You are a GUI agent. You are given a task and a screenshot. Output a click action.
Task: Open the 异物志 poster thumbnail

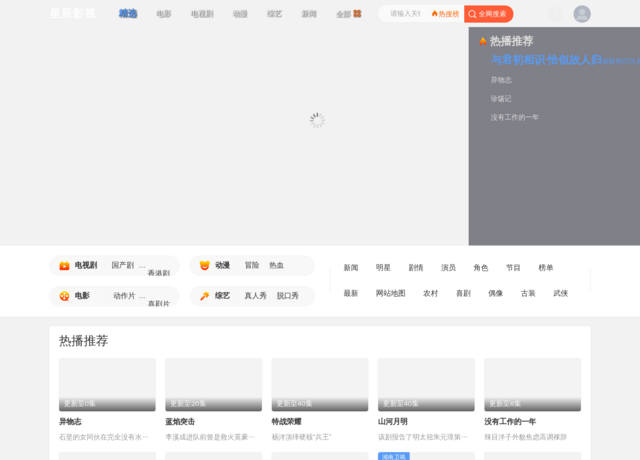tap(107, 384)
